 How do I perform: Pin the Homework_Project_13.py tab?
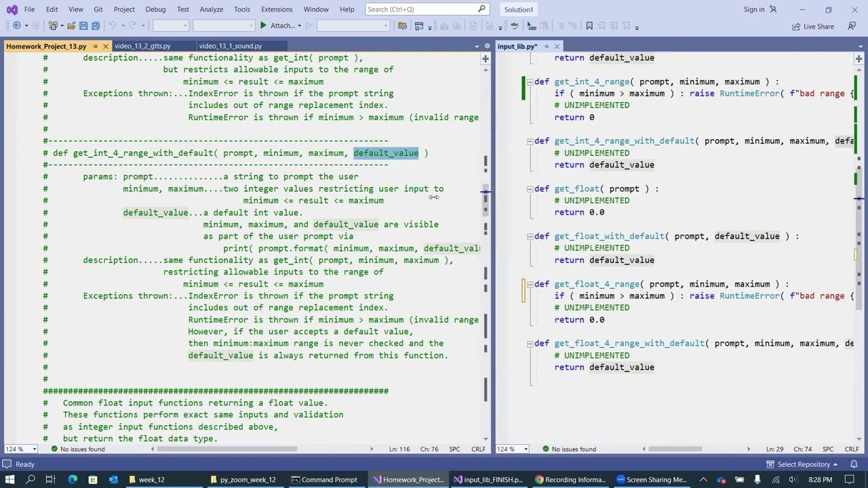tap(95, 46)
